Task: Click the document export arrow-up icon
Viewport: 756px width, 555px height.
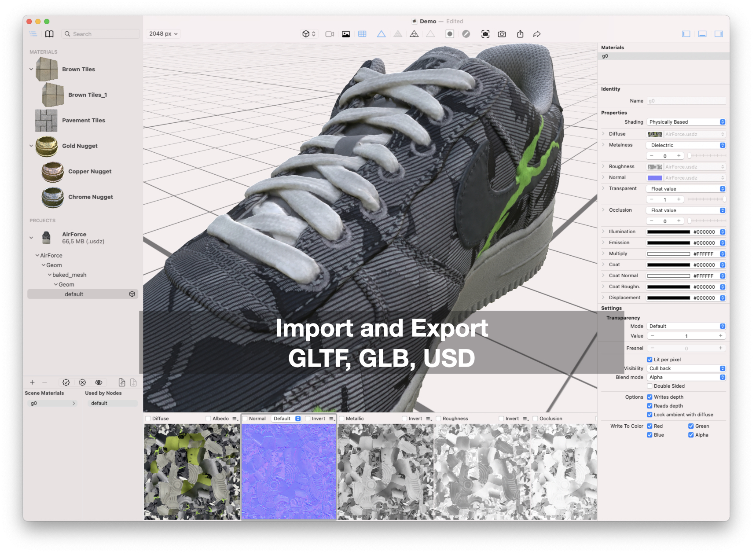Action: [122, 382]
